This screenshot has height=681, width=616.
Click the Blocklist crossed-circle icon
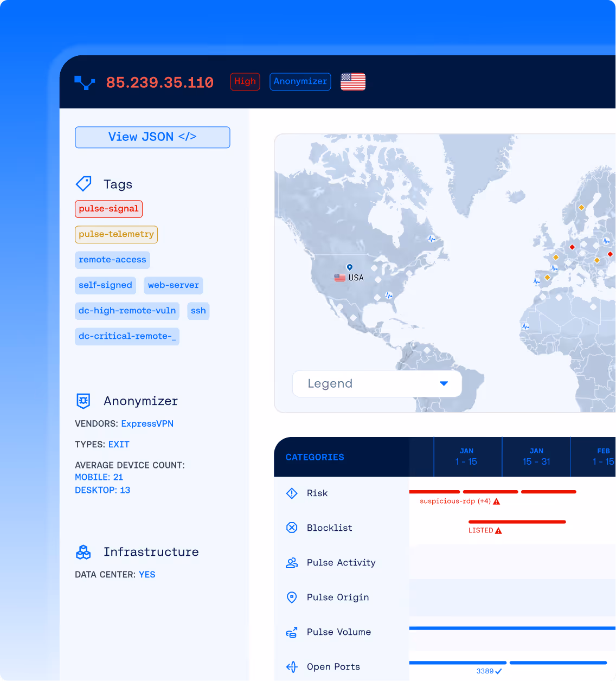coord(292,528)
